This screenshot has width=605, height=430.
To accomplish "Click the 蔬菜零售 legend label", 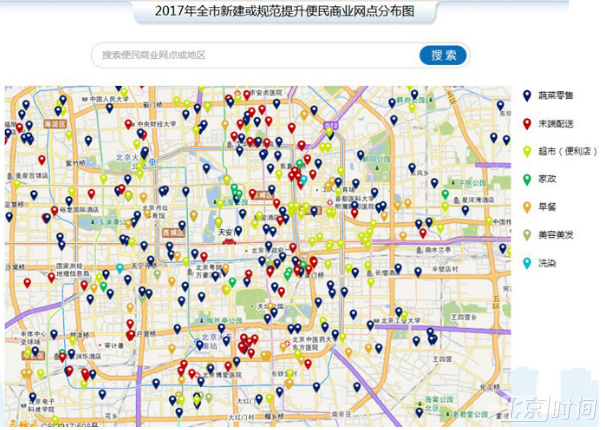I will pos(560,96).
